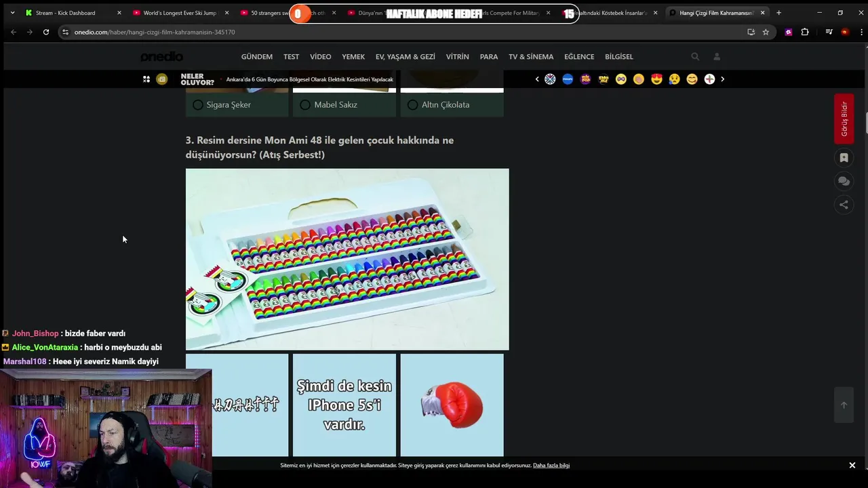Switch to World's Longest Ever Ski Jump tab

(x=180, y=13)
